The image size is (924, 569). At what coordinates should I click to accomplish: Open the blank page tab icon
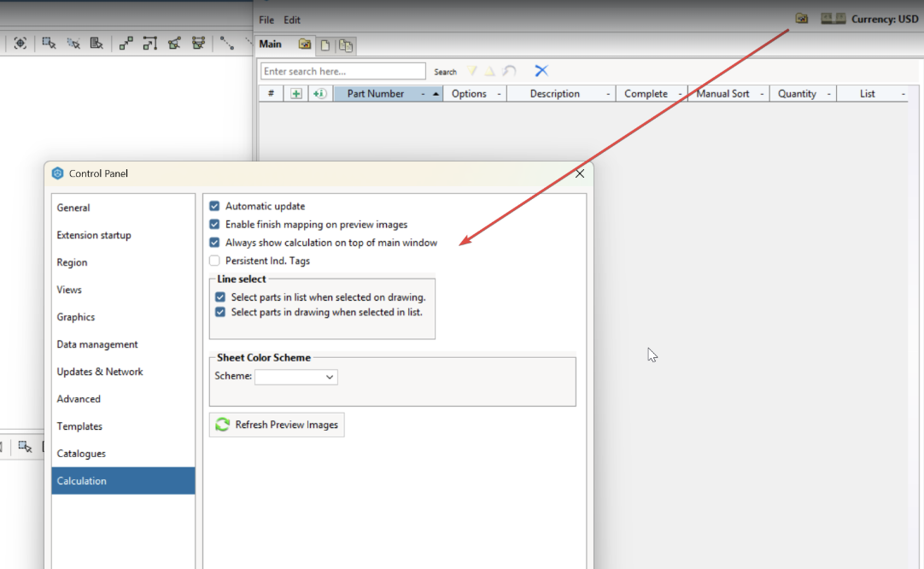pos(325,45)
